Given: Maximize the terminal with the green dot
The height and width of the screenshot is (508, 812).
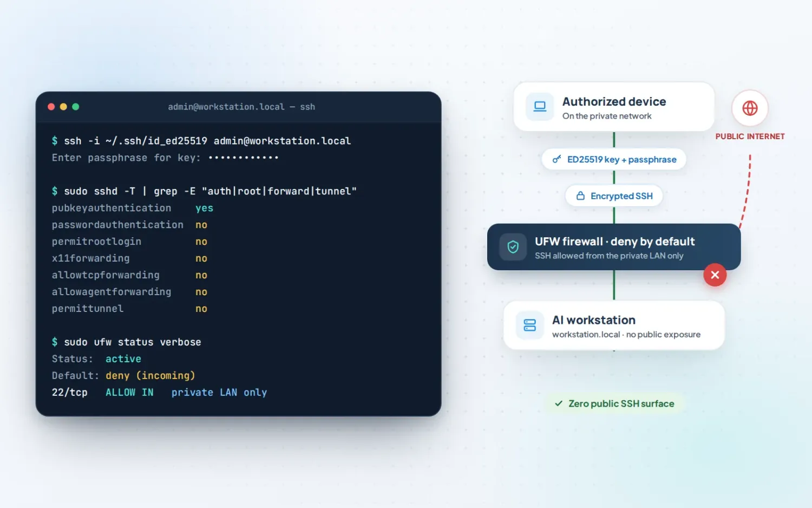Looking at the screenshot, I should (76, 107).
